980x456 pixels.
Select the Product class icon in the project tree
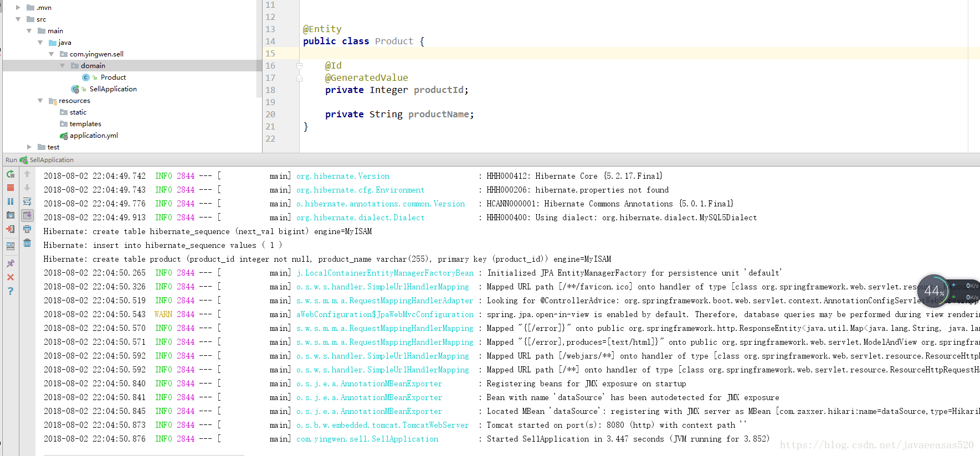click(x=86, y=77)
